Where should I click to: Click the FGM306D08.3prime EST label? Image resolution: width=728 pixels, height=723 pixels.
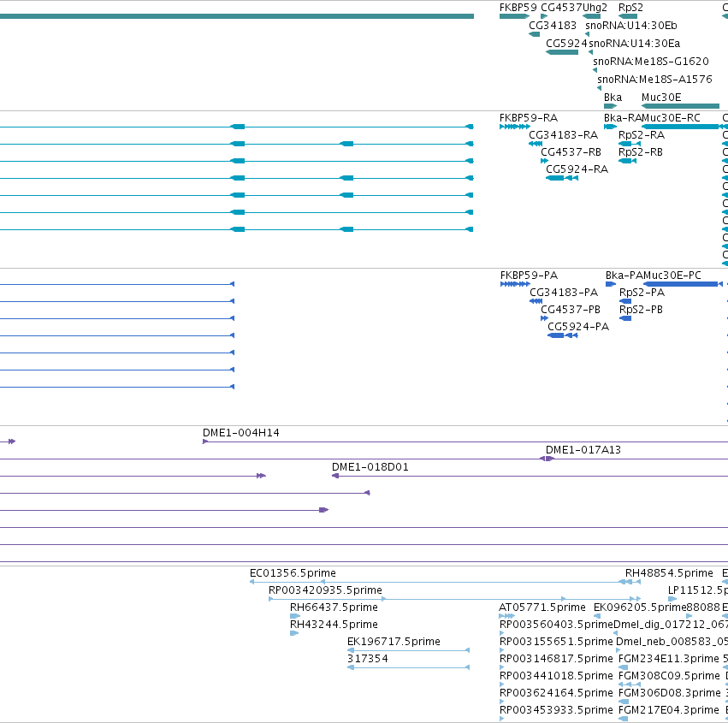point(670,693)
